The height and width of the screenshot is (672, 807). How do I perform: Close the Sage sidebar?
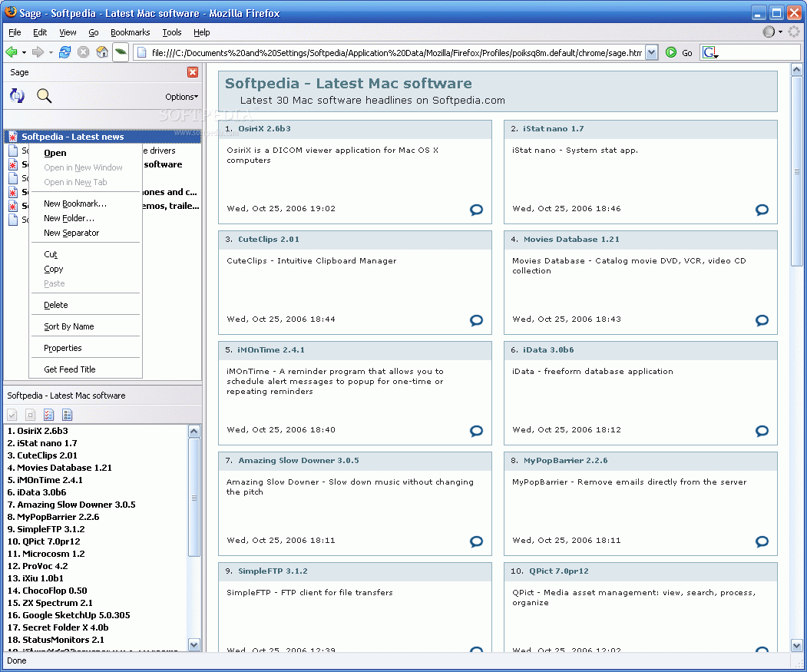pyautogui.click(x=193, y=72)
